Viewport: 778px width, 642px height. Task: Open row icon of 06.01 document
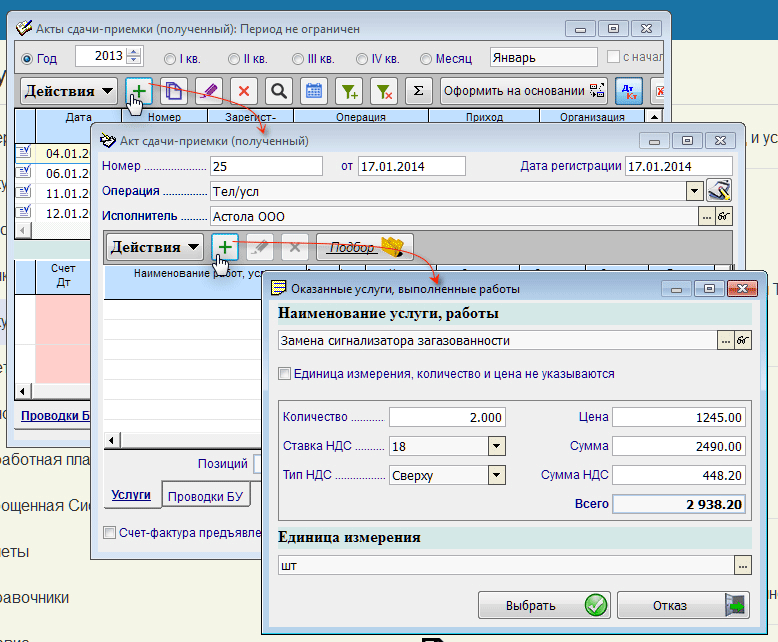pos(23,172)
